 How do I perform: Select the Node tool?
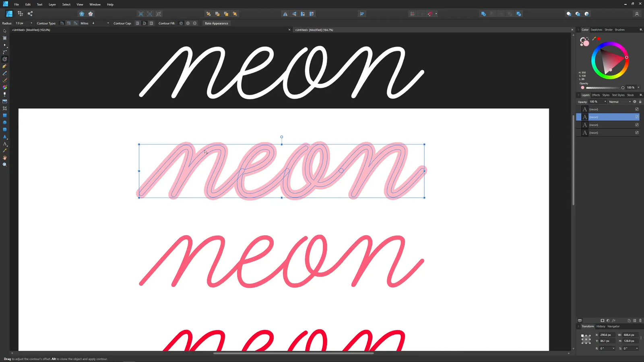click(x=5, y=45)
